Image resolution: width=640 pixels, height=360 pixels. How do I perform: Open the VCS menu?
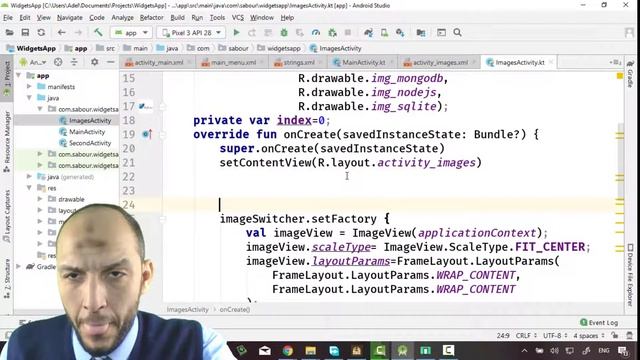pos(238,18)
